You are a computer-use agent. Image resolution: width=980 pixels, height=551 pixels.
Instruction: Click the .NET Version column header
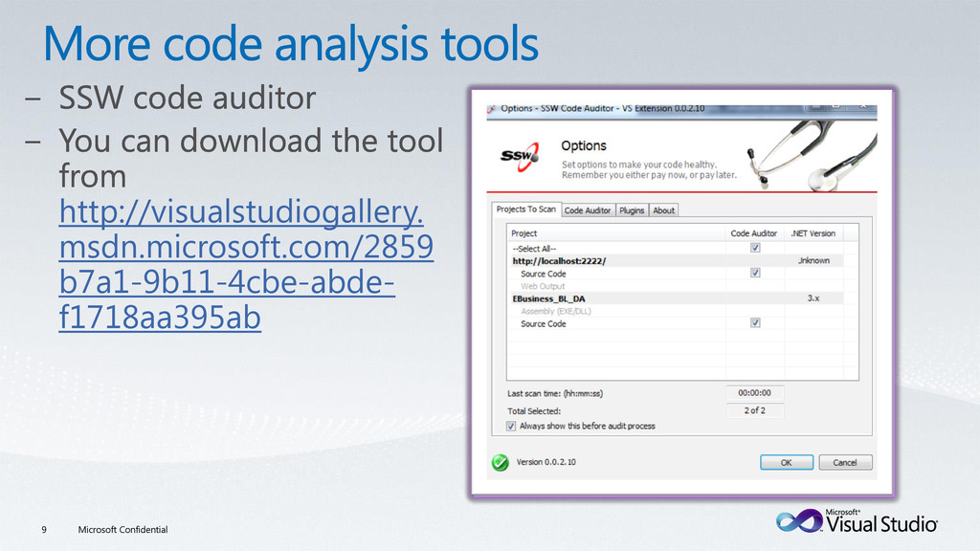pyautogui.click(x=813, y=233)
